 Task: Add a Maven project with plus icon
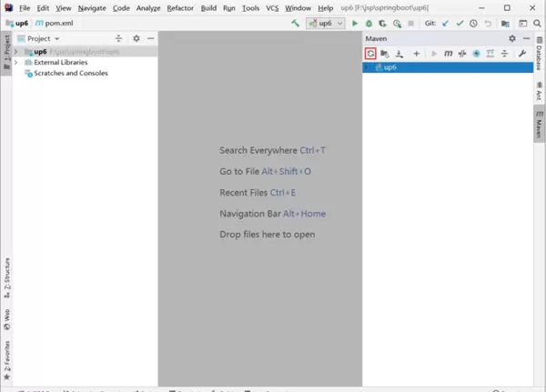point(416,54)
